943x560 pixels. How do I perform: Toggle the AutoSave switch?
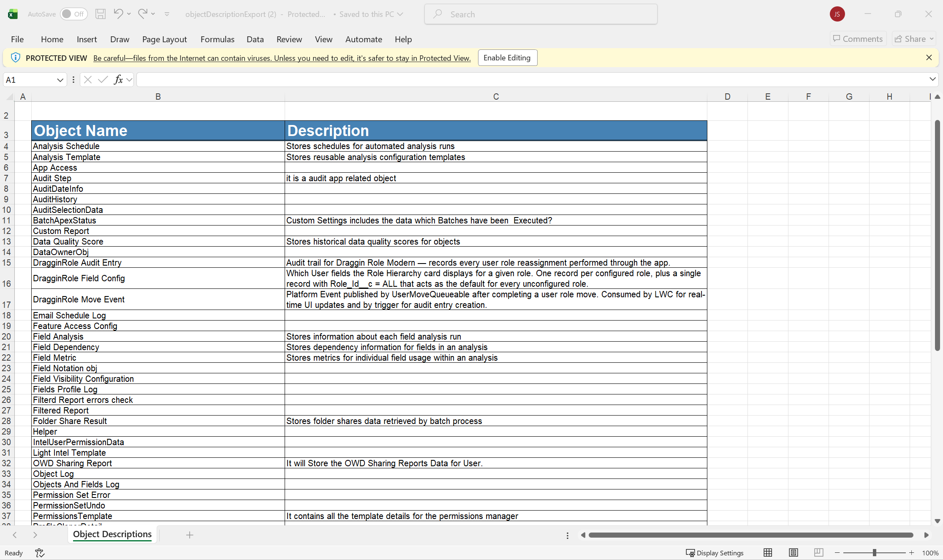(73, 14)
